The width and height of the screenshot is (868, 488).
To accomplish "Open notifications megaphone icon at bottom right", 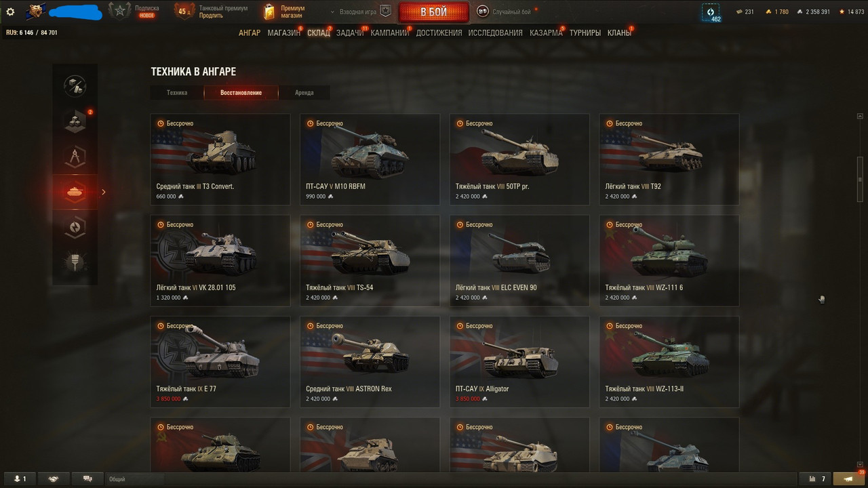I will (848, 479).
